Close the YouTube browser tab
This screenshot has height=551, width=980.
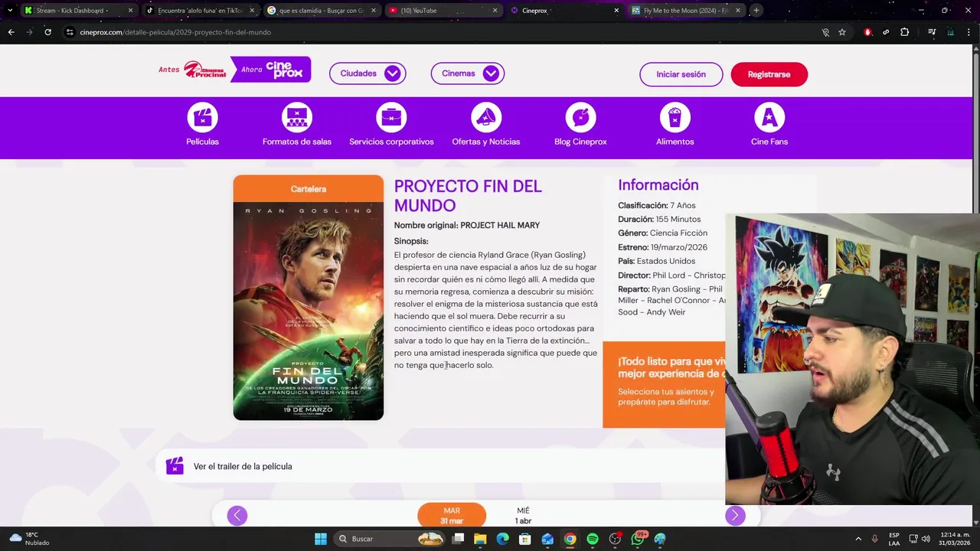pyautogui.click(x=495, y=10)
